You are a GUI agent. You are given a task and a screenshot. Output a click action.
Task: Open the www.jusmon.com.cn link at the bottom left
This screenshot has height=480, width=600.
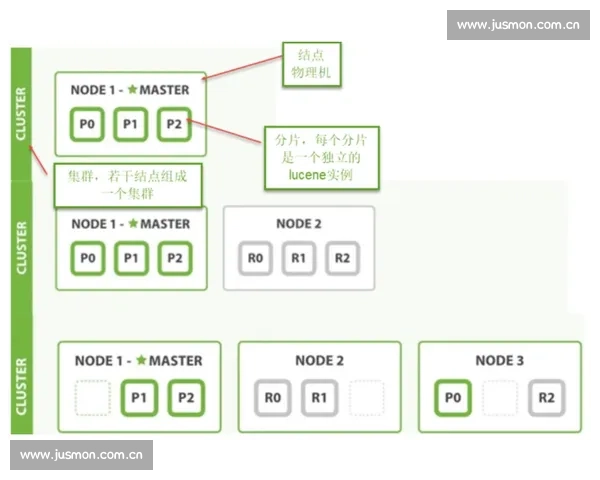[x=83, y=455]
